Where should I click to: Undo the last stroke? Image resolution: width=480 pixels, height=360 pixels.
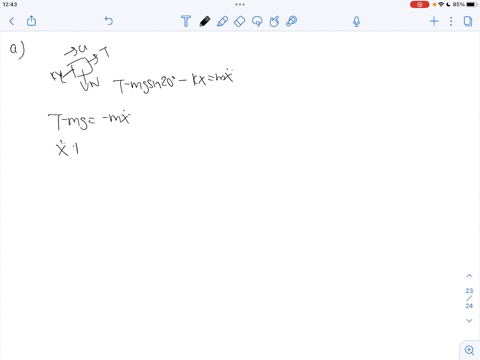click(109, 21)
